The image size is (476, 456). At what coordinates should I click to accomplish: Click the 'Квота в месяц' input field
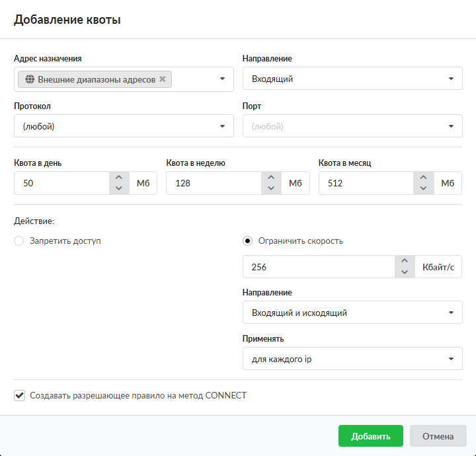(366, 183)
